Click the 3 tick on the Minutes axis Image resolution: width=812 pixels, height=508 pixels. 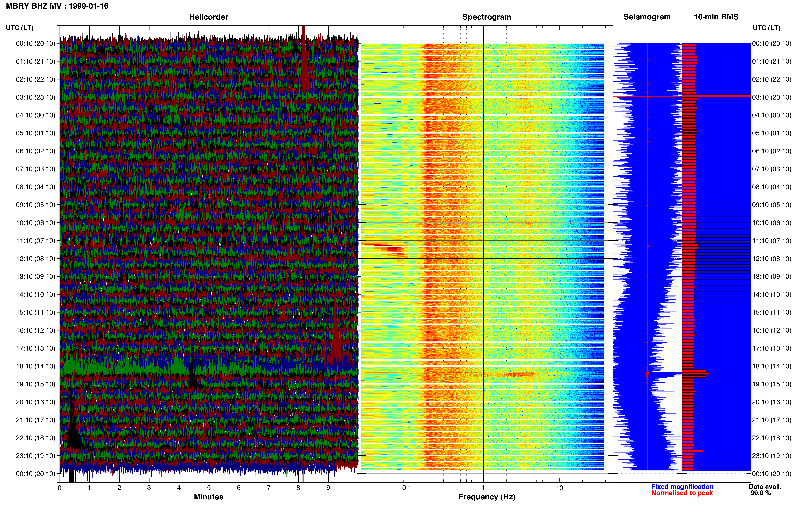point(149,488)
